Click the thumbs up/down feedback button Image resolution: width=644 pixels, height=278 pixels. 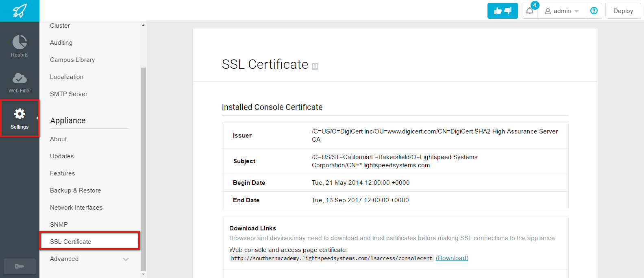[x=503, y=11]
